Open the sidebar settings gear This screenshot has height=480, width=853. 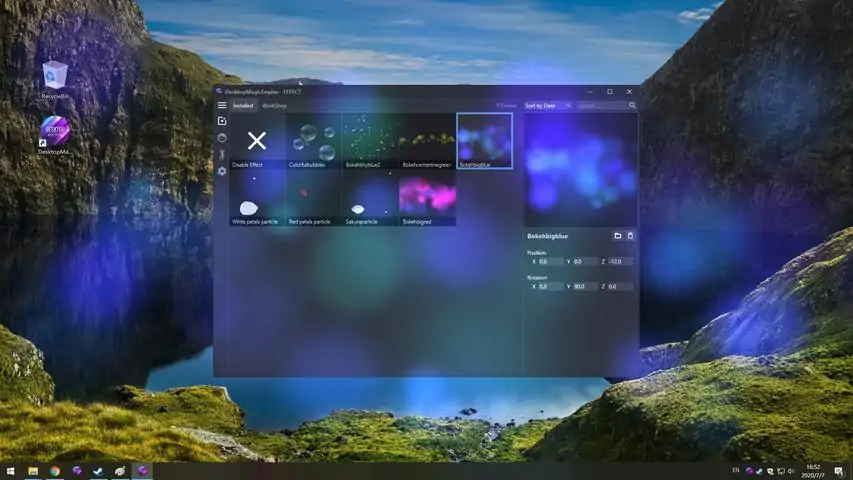point(222,172)
